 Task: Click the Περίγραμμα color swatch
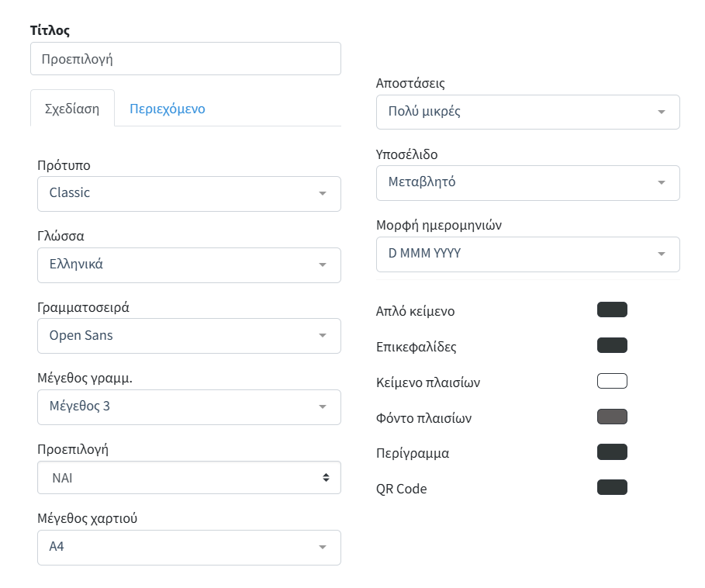click(x=612, y=452)
